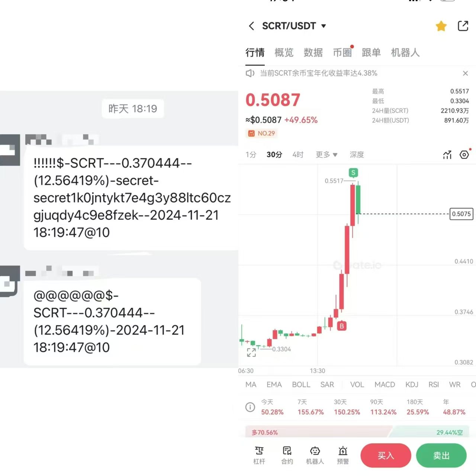Switch to the 概览 tab
The height and width of the screenshot is (476, 476).
(x=284, y=52)
